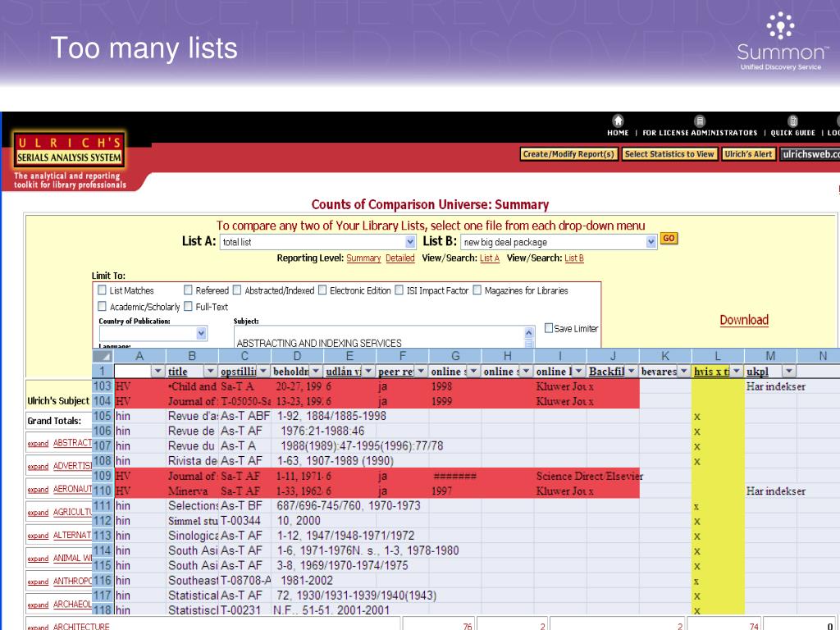Open FOR LICENSE ADMINISTRATORS menu item

pos(700,133)
